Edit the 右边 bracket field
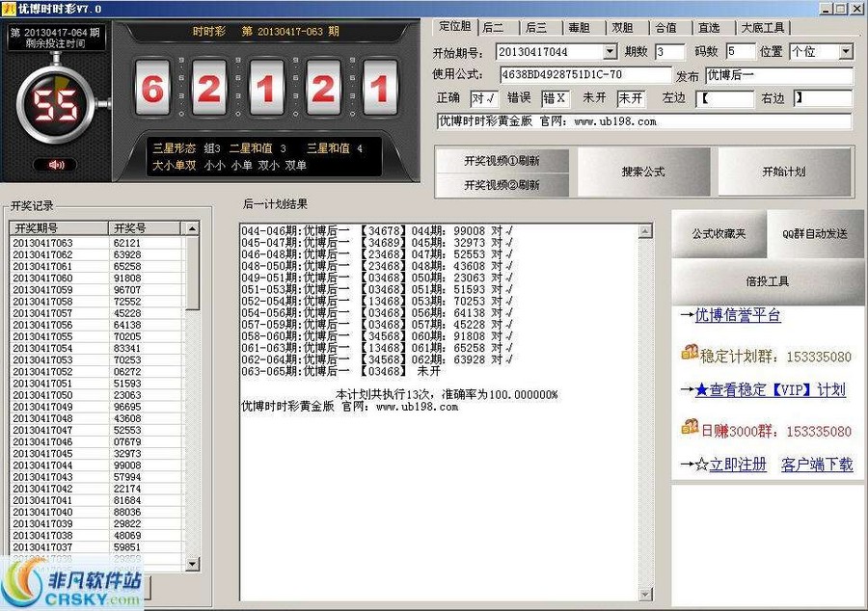The width and height of the screenshot is (868, 611). tap(823, 99)
